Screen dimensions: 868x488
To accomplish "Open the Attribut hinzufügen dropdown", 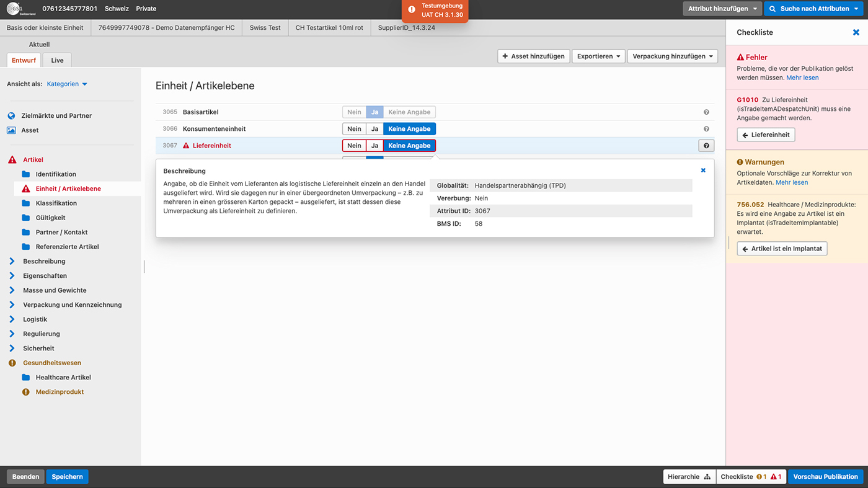I will click(722, 9).
